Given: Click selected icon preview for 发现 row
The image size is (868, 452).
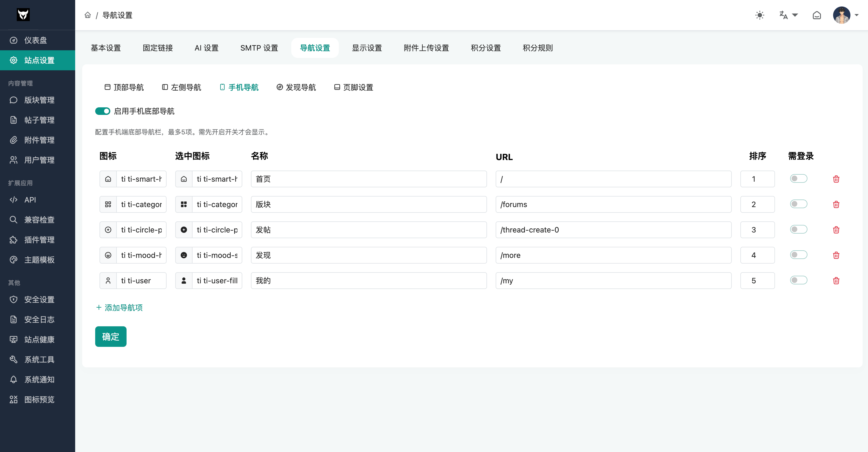Looking at the screenshot, I should (184, 255).
